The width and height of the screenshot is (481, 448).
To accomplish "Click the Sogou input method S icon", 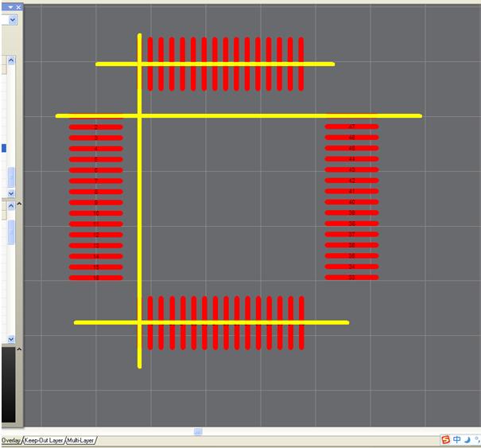I will coord(445,440).
